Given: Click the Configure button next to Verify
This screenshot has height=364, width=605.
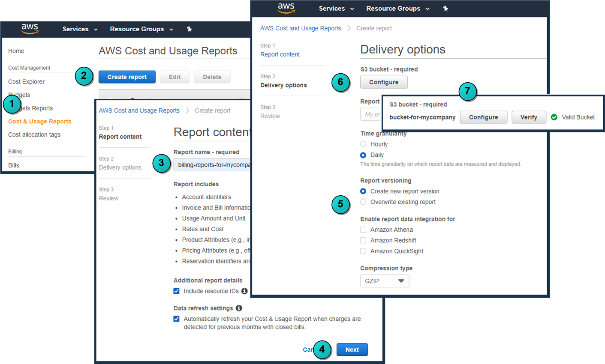Looking at the screenshot, I should click(484, 117).
